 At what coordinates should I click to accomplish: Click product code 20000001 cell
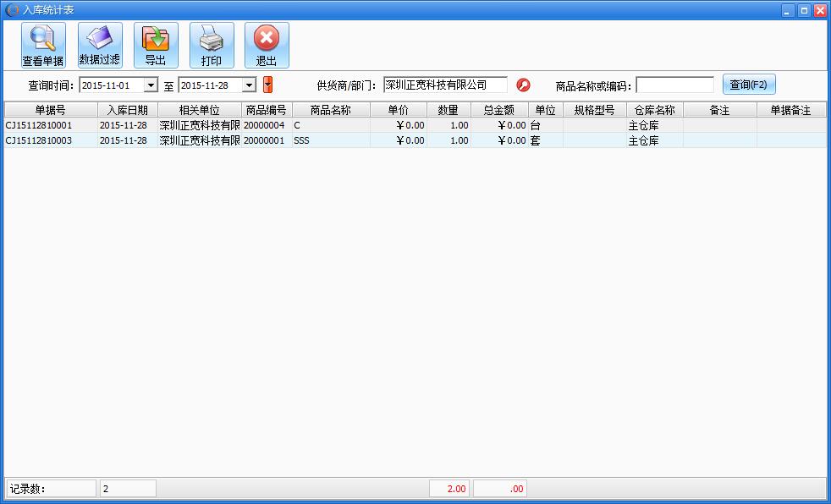(x=267, y=140)
